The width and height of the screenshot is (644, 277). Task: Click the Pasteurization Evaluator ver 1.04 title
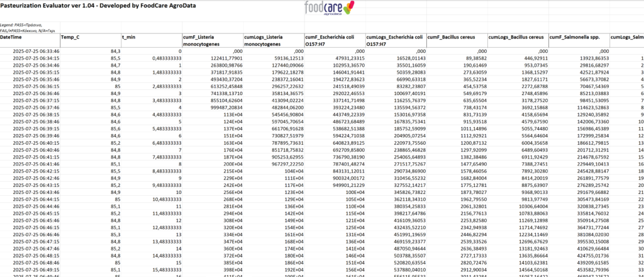tap(98, 6)
